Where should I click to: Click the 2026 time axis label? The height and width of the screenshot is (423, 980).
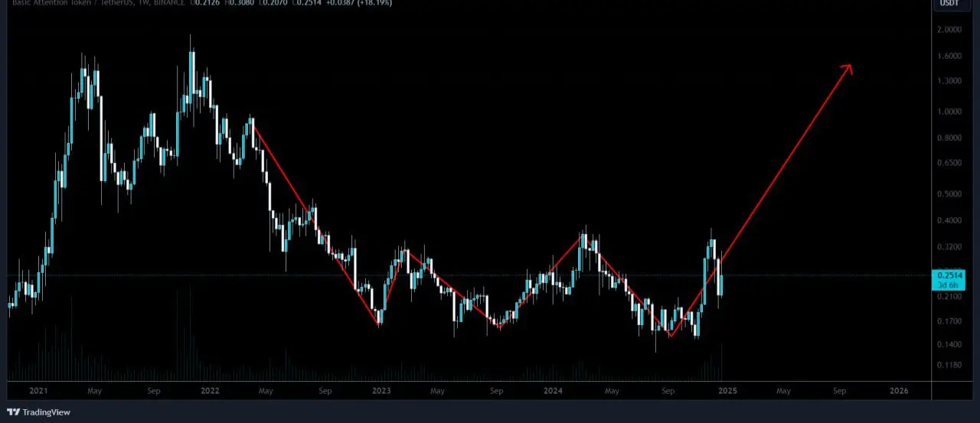899,391
